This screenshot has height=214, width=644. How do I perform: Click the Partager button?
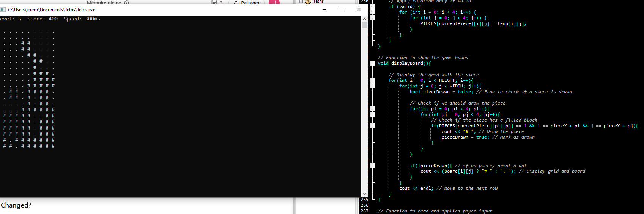click(247, 3)
